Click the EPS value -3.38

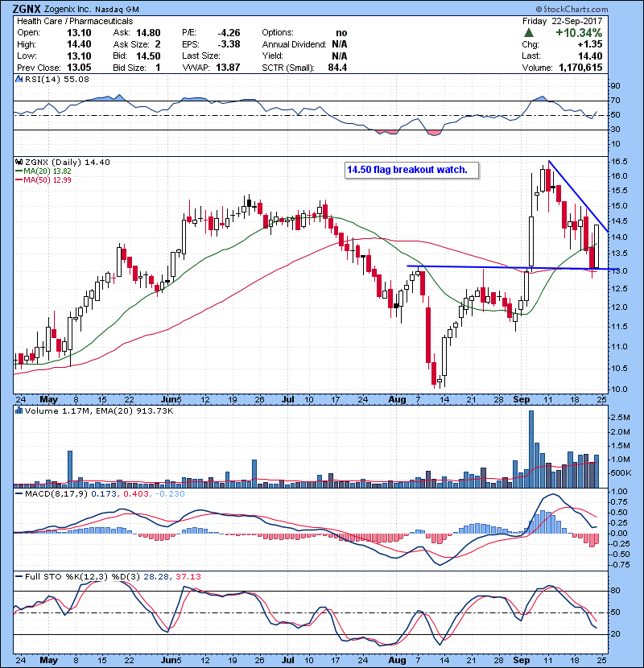click(x=229, y=44)
